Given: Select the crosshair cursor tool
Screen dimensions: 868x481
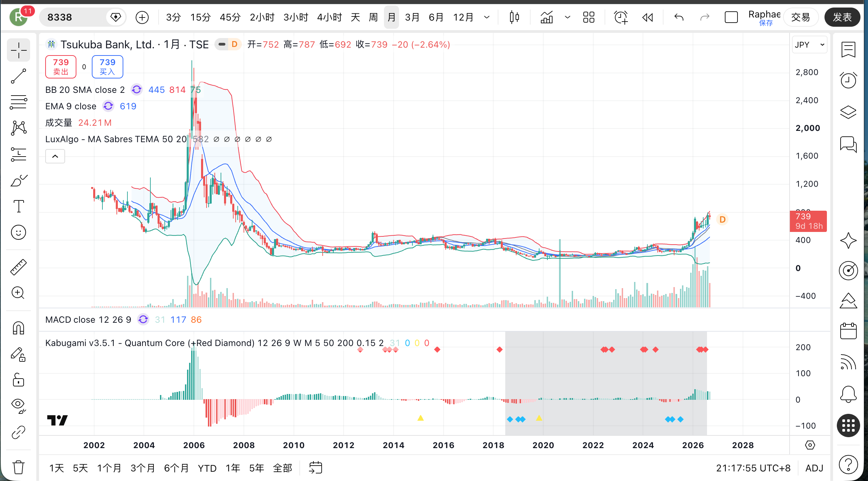Looking at the screenshot, I should point(18,51).
